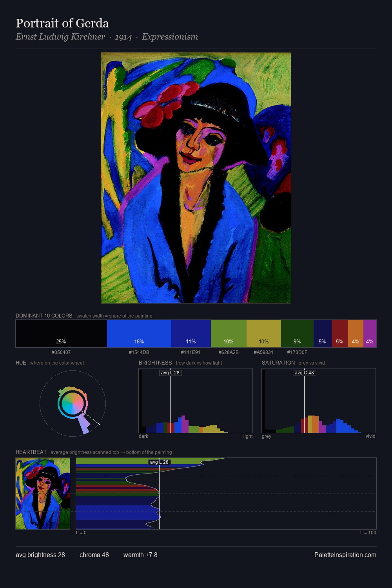Screen dimensions: 392x588
Task: Click the Ernst Ludwig Kirchner subtitle line
Action: [x=107, y=37]
